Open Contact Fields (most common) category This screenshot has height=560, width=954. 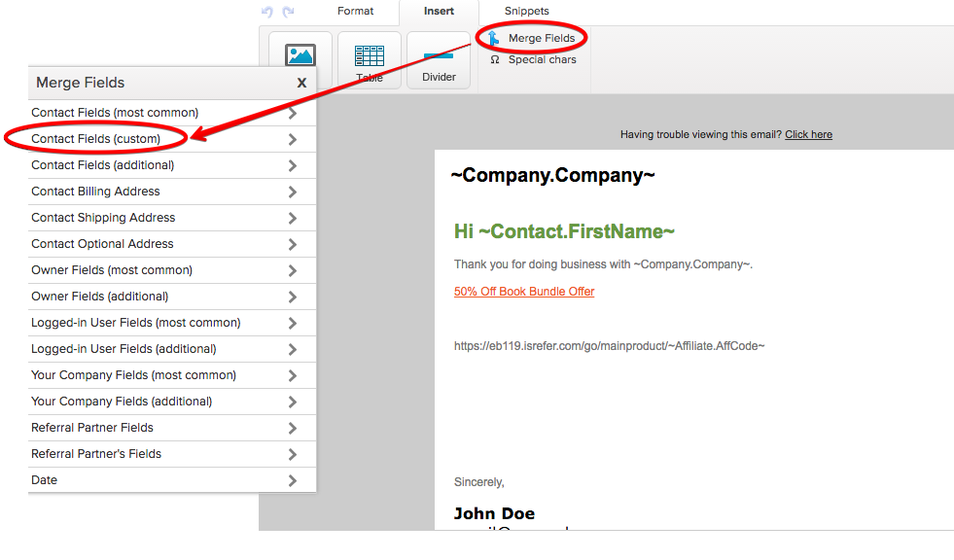pyautogui.click(x=172, y=113)
